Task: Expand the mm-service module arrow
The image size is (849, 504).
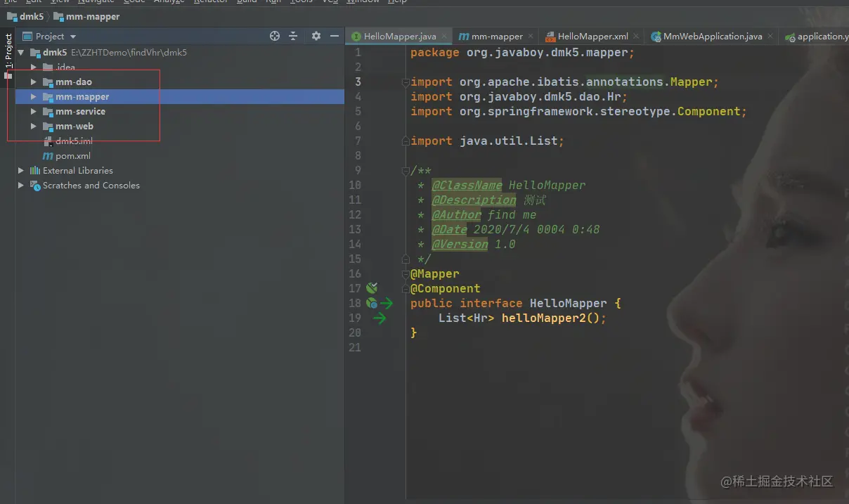Action: (x=33, y=112)
